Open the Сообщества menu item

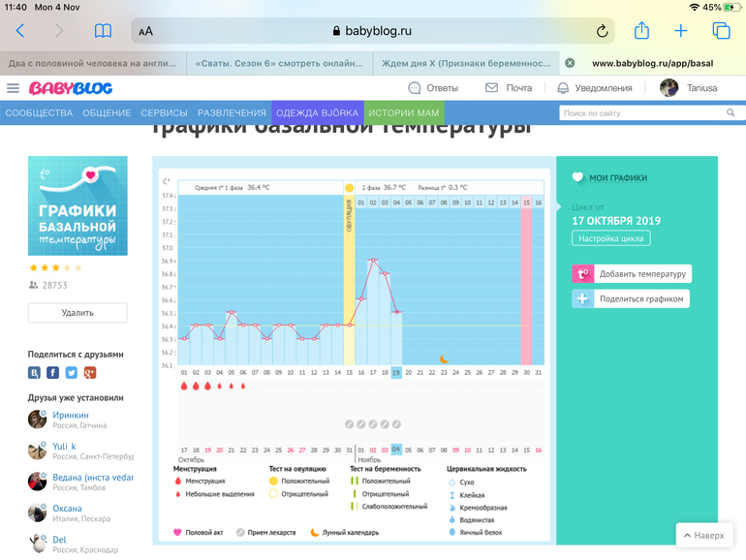pyautogui.click(x=39, y=113)
